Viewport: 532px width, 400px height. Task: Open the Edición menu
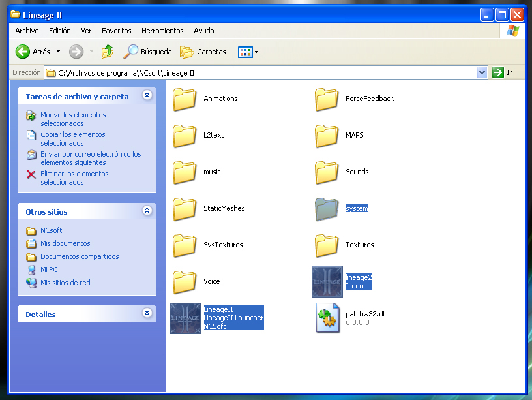[x=60, y=31]
